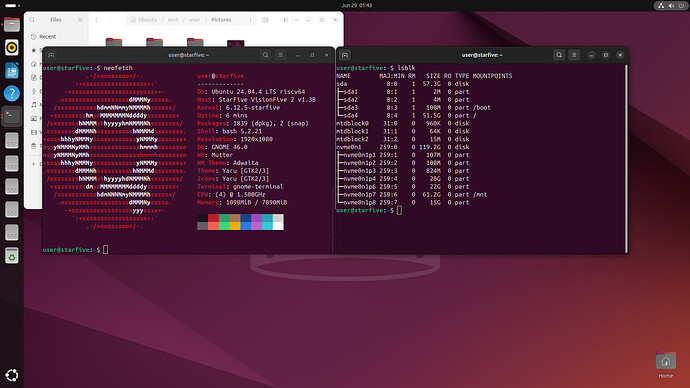Click the search icon in the lsblk terminal
The height and width of the screenshot is (388, 690).
click(559, 55)
